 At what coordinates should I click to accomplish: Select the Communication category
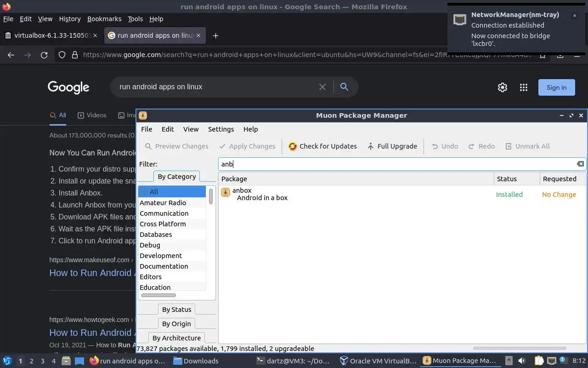point(172,213)
